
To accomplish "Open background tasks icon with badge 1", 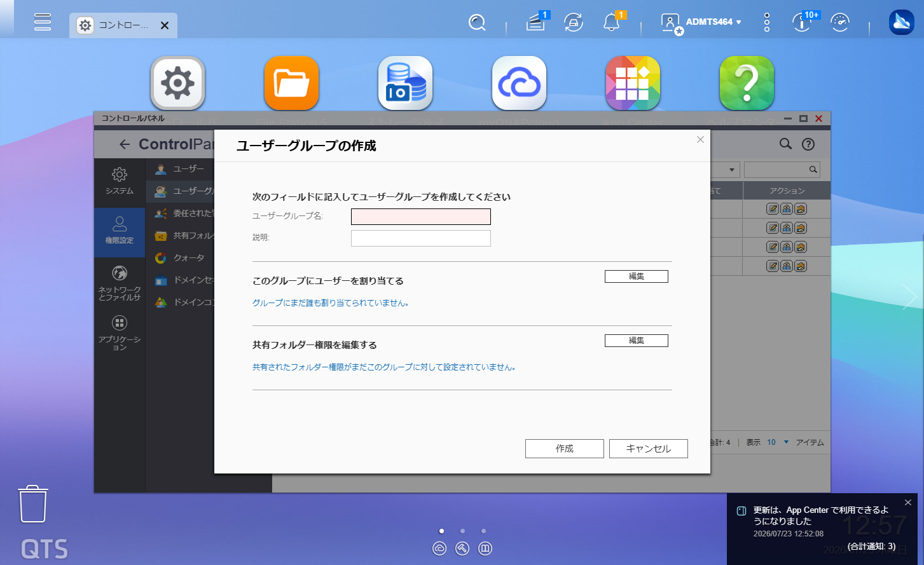I will pyautogui.click(x=536, y=23).
